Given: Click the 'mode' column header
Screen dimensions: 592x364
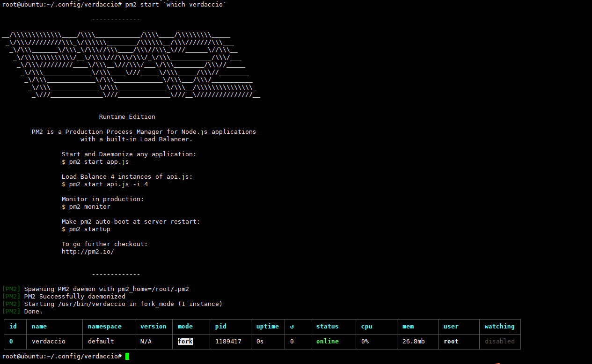Looking at the screenshot, I should 185,327.
